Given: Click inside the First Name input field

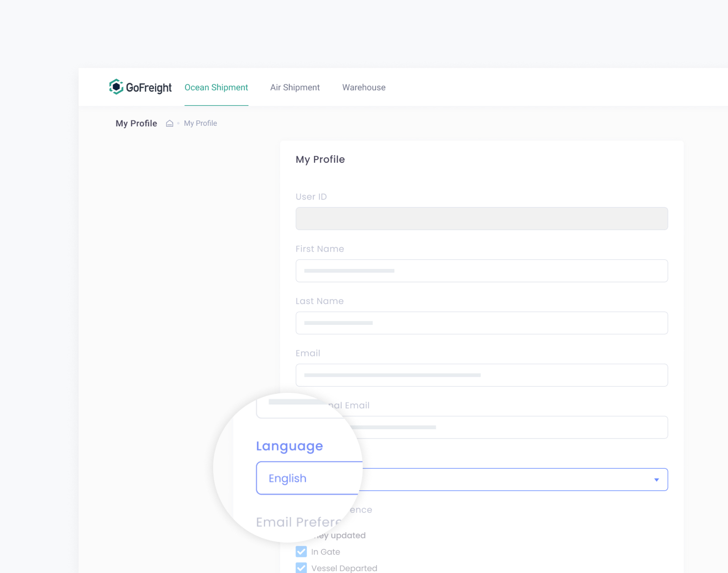Looking at the screenshot, I should [x=481, y=270].
